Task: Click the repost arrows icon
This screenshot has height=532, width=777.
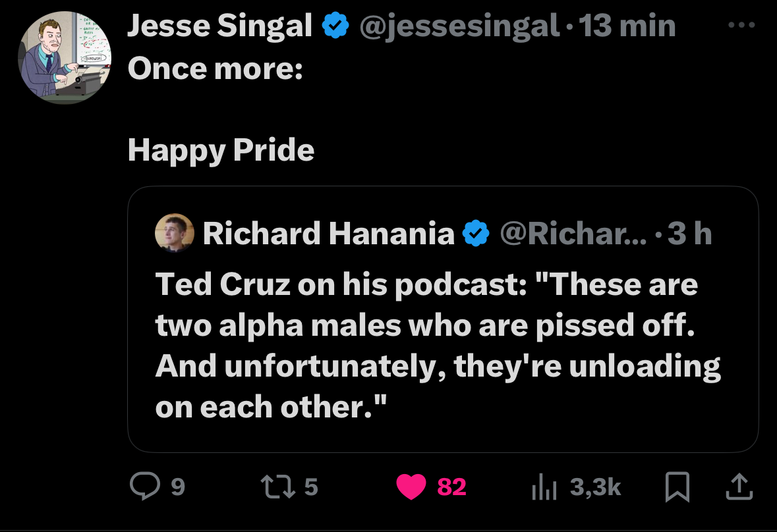Action: coord(278,487)
